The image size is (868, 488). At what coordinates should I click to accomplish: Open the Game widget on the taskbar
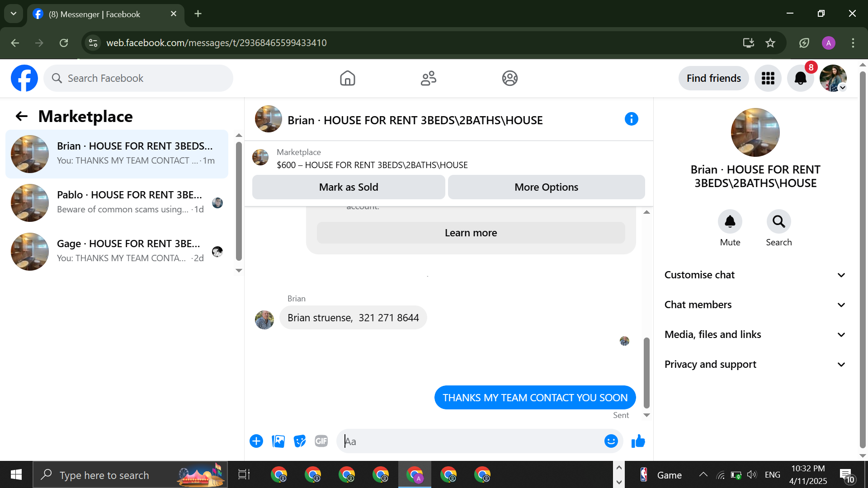coord(660,474)
